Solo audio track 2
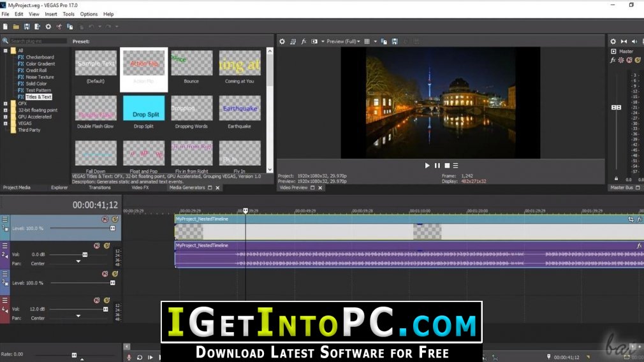The height and width of the screenshot is (362, 644). 106,245
